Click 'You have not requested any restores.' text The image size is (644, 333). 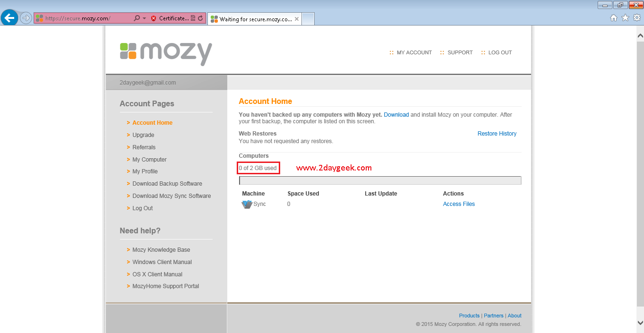click(x=286, y=141)
